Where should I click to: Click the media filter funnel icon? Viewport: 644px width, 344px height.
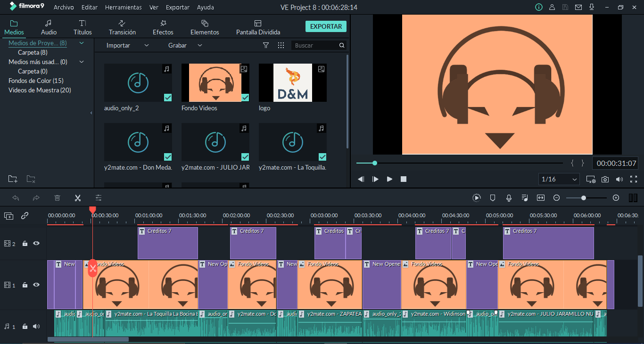[x=266, y=45]
